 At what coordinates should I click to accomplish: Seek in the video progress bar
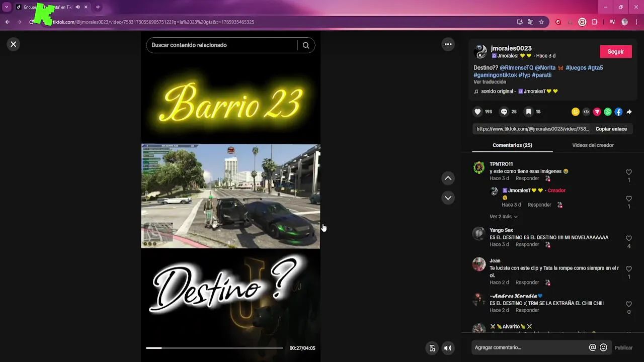click(x=215, y=348)
